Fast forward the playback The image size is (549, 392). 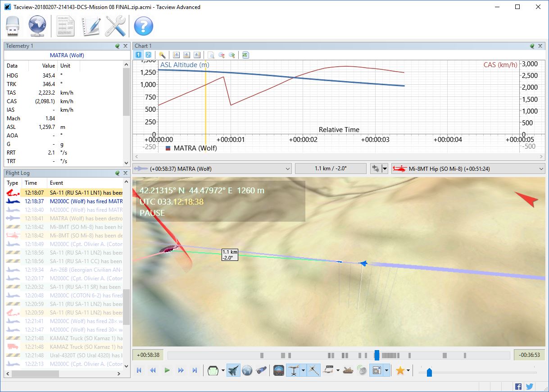(x=181, y=370)
